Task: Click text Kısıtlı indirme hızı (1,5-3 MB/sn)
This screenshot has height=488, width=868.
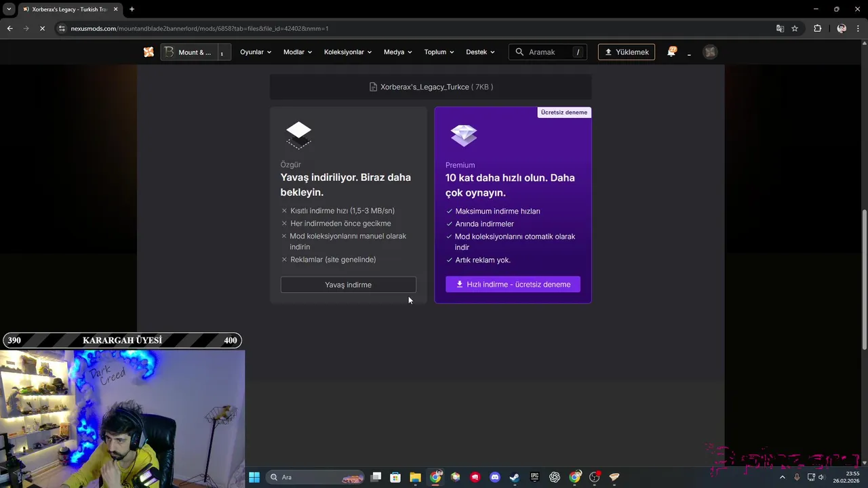Action: tap(342, 211)
